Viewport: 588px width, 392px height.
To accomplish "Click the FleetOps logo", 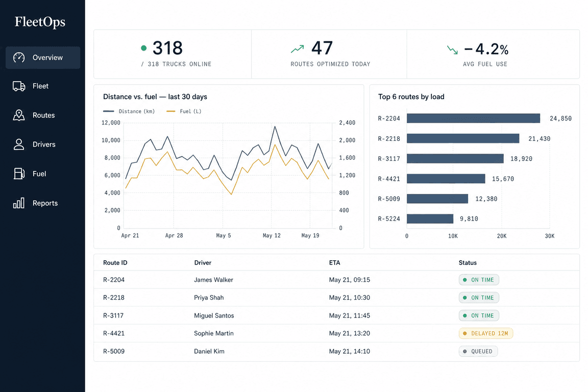I will (40, 22).
